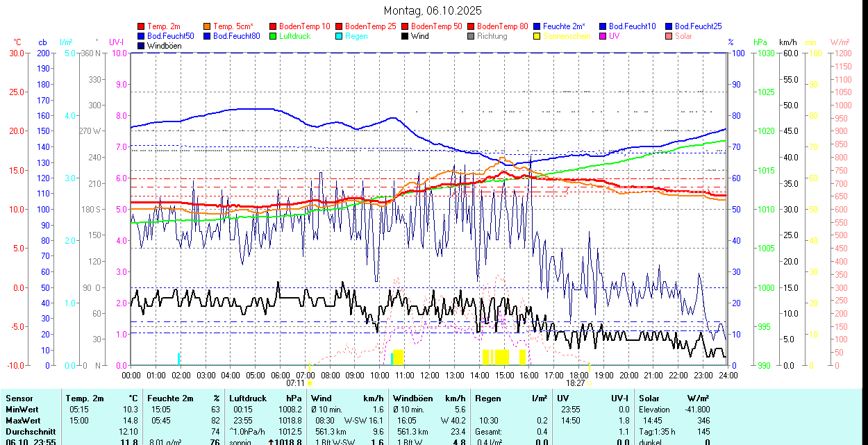The width and height of the screenshot is (868, 445).
Task: Click the red Temp. 2m legend swatch
Action: [x=142, y=26]
